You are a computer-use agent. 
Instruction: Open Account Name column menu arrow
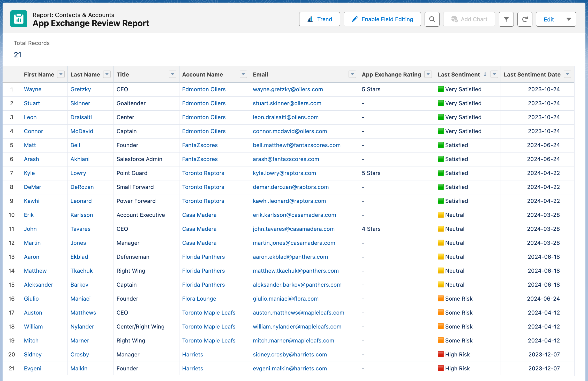[243, 74]
